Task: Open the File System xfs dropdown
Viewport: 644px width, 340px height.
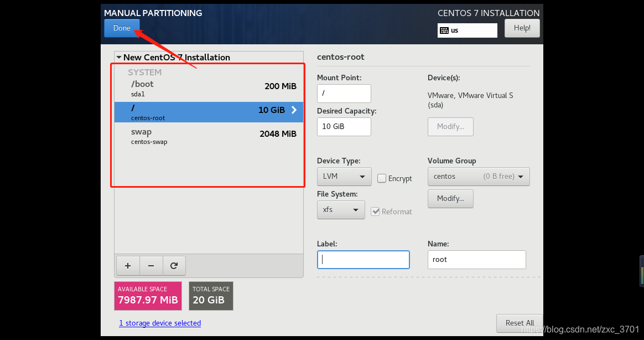Action: click(341, 210)
